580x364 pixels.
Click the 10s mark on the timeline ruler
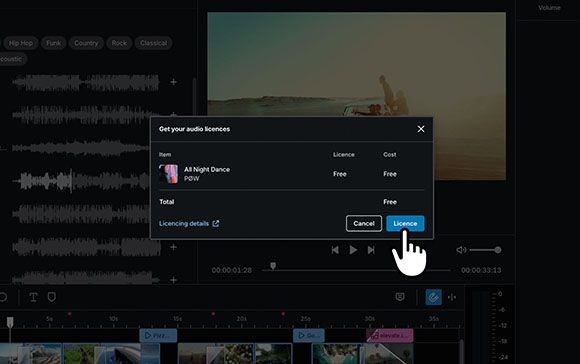click(x=113, y=319)
